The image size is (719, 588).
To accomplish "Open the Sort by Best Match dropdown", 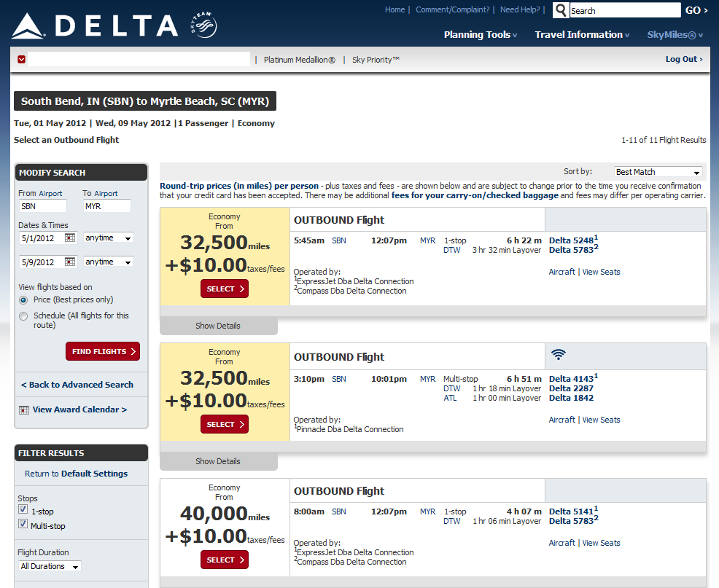I will pos(658,172).
